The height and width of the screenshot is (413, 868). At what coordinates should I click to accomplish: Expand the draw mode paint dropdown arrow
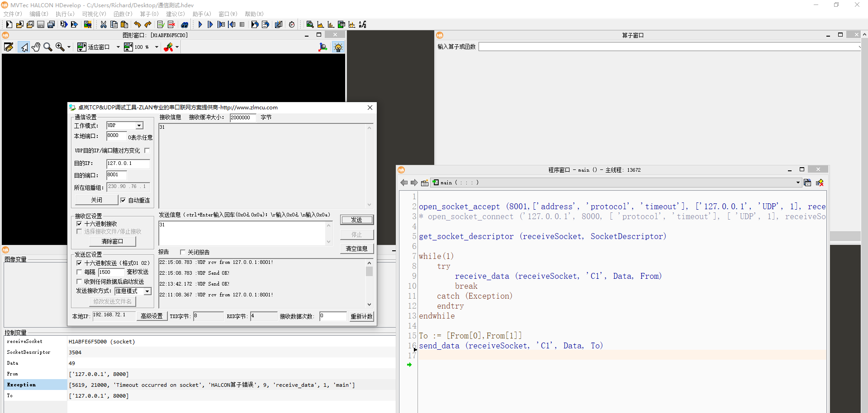(177, 47)
